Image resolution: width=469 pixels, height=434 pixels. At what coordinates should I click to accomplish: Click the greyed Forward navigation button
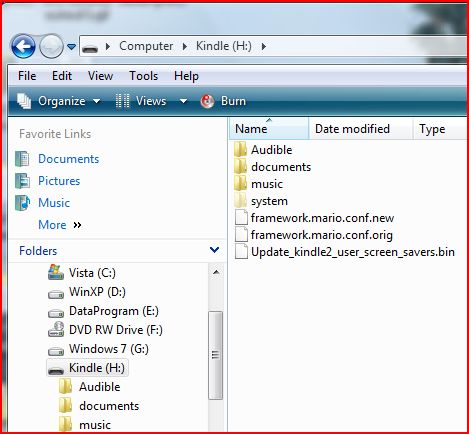[x=51, y=46]
